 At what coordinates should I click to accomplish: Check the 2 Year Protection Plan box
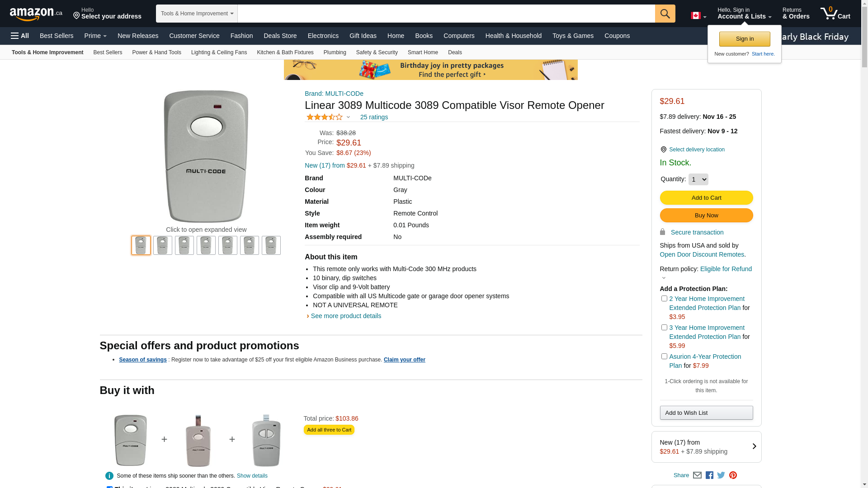tap(664, 299)
